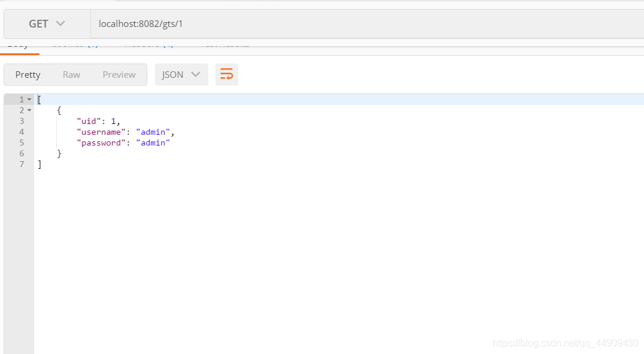This screenshot has height=354, width=644.
Task: Collapse the object at line 2
Action: (29, 110)
